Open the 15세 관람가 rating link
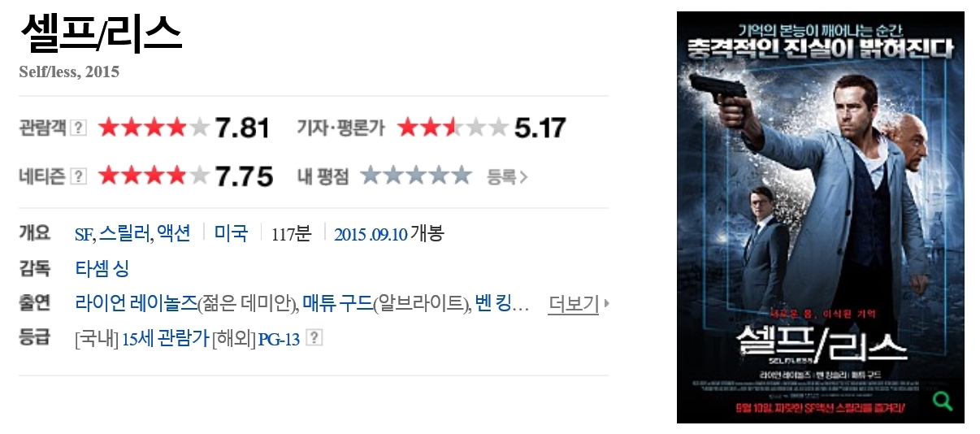 [165, 339]
